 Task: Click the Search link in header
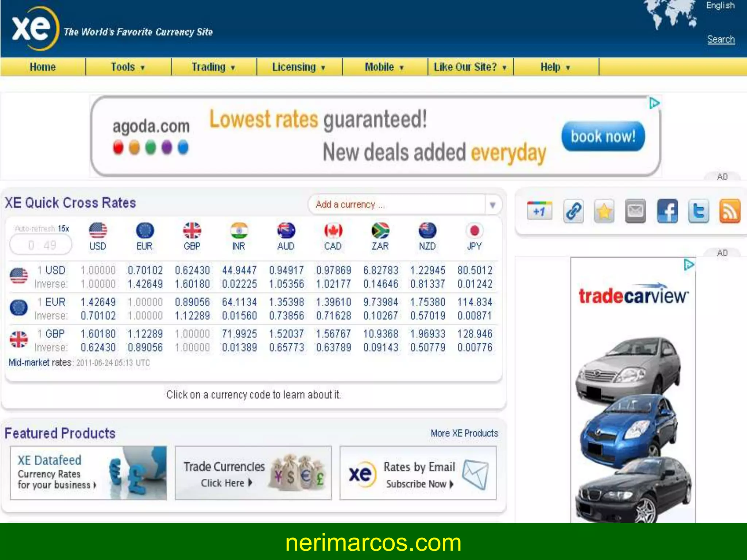pyautogui.click(x=720, y=39)
